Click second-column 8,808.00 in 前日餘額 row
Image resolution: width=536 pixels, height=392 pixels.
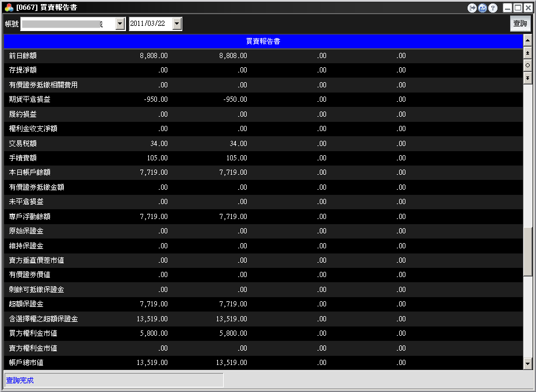click(233, 56)
